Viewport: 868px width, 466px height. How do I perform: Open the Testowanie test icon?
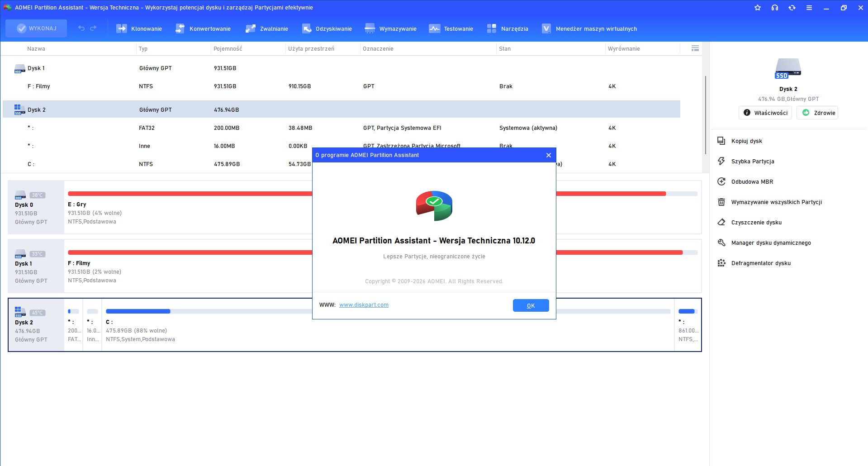(x=435, y=29)
